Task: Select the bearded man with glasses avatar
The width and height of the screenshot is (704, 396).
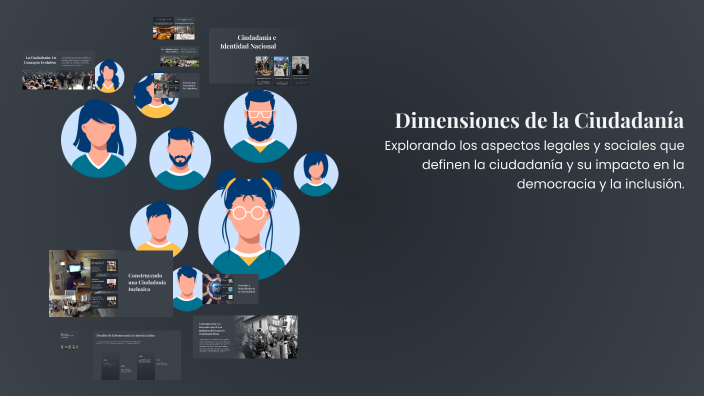Action: point(260,126)
